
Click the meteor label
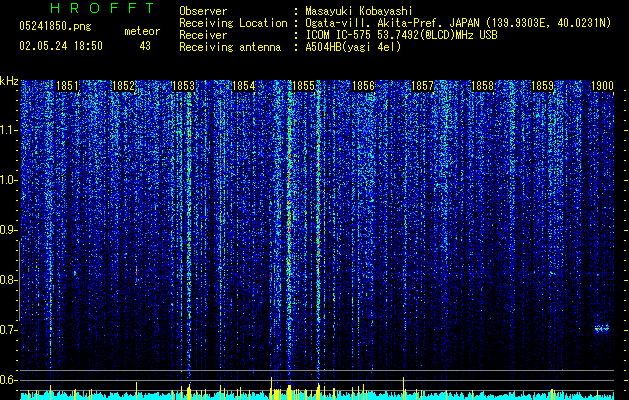(x=142, y=31)
